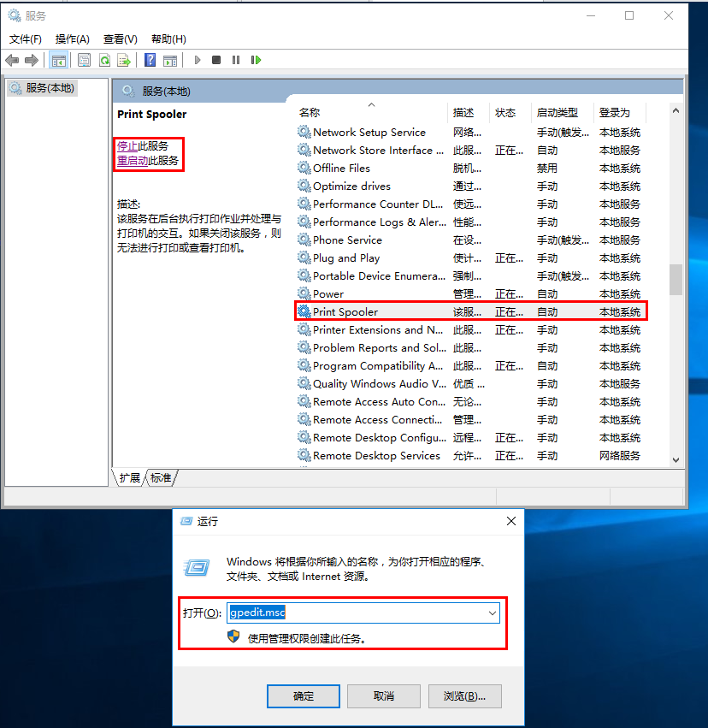Select Performance Counter DL... service
Image resolution: width=708 pixels, height=728 pixels.
(378, 204)
